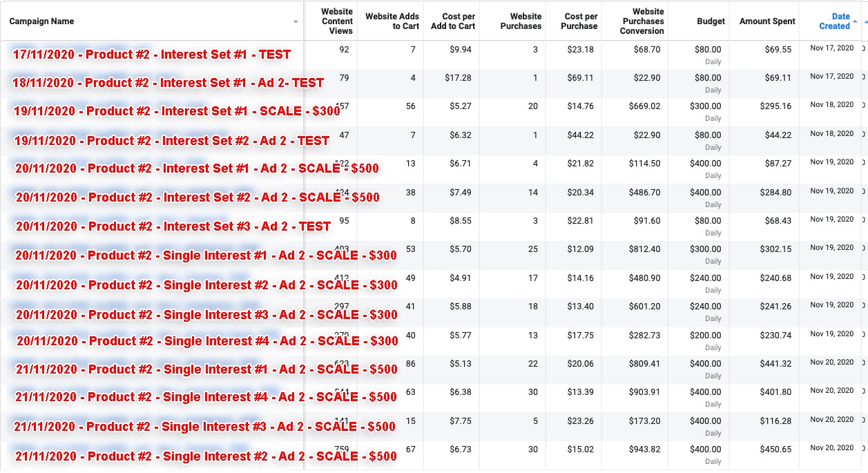The height and width of the screenshot is (473, 868).
Task: Click the $300.00 daily budget for 19/11 SCALE campaign
Action: pyautogui.click(x=705, y=106)
